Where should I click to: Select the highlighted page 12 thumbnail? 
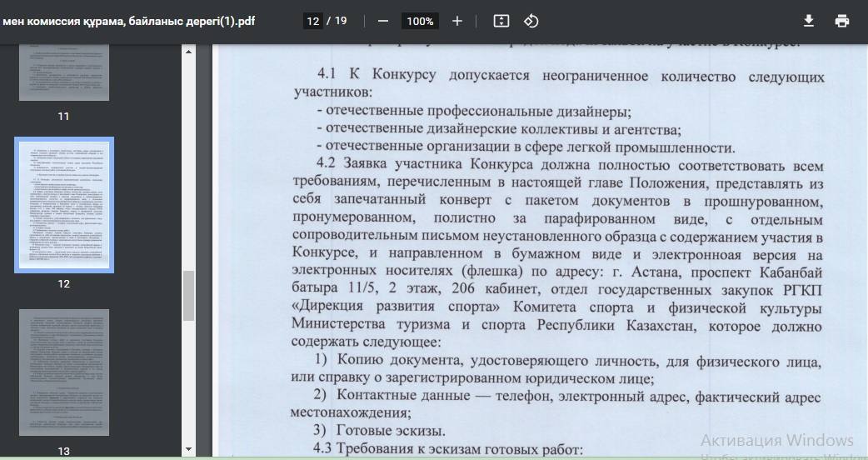coord(64,205)
